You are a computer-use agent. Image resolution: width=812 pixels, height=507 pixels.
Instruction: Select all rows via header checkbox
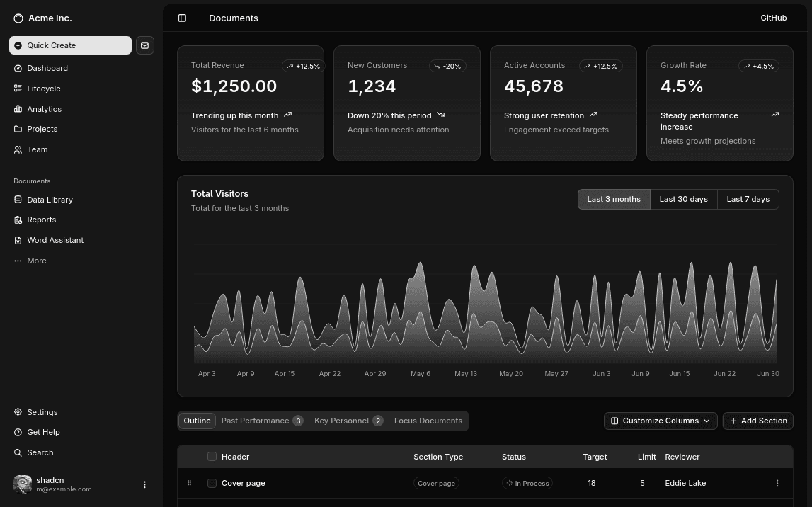pyautogui.click(x=212, y=456)
